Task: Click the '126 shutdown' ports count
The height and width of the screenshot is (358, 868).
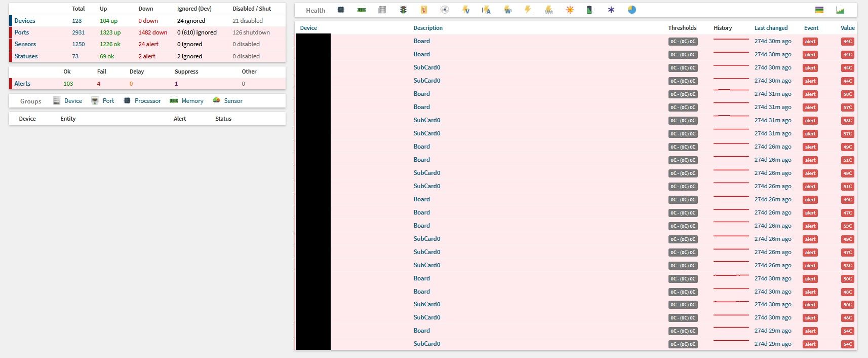Action: [x=251, y=32]
